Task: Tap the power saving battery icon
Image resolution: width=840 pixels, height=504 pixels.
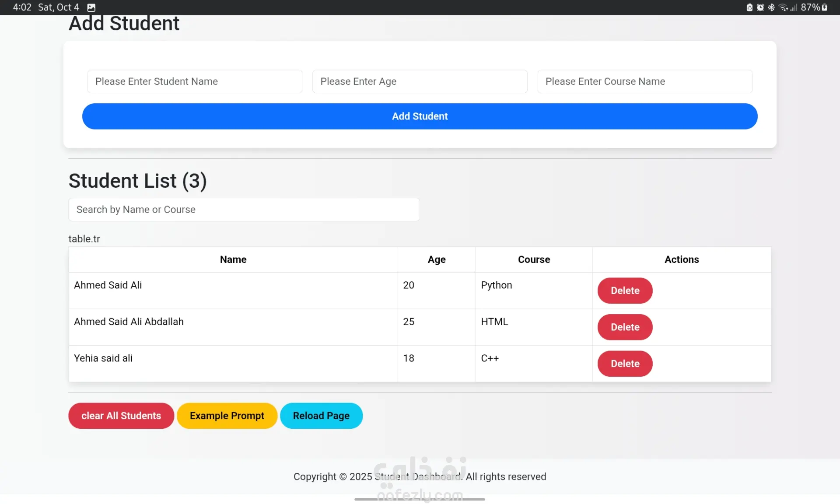Action: [x=749, y=7]
